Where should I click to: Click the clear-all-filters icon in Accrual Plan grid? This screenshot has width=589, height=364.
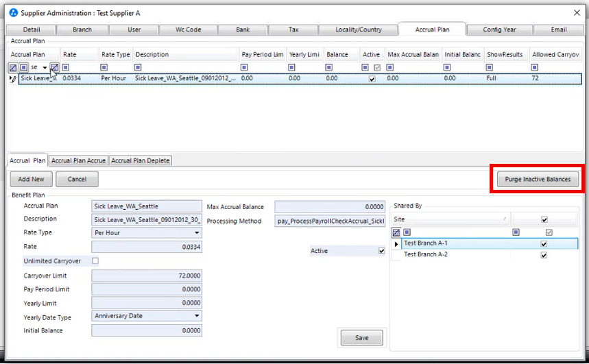(x=13, y=68)
